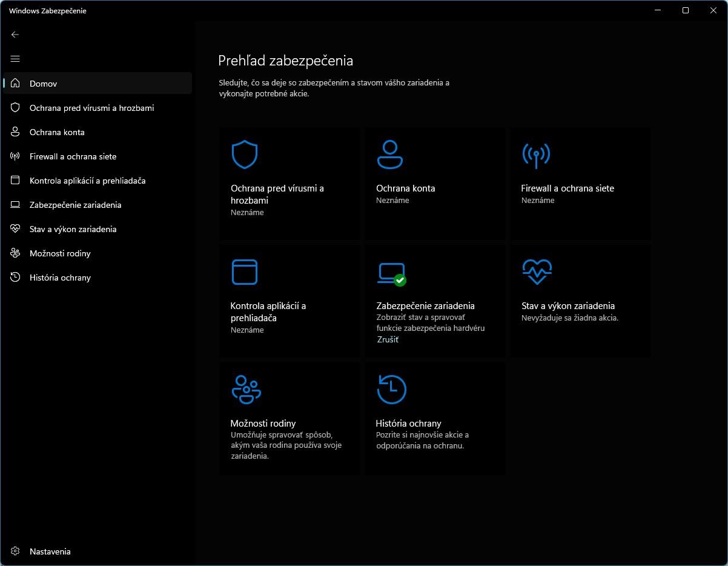The width and height of the screenshot is (728, 566).
Task: Close the Windows Zabezpečenie window
Action: pos(713,10)
